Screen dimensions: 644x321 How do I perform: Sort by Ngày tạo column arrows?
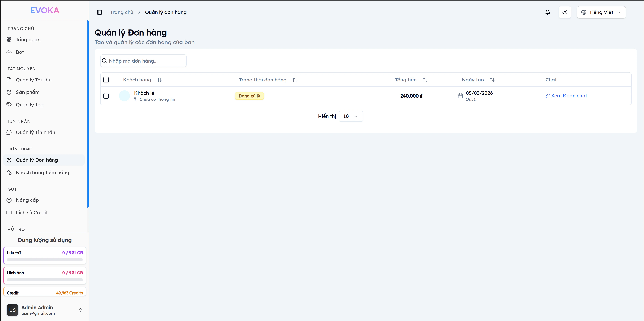(x=492, y=80)
